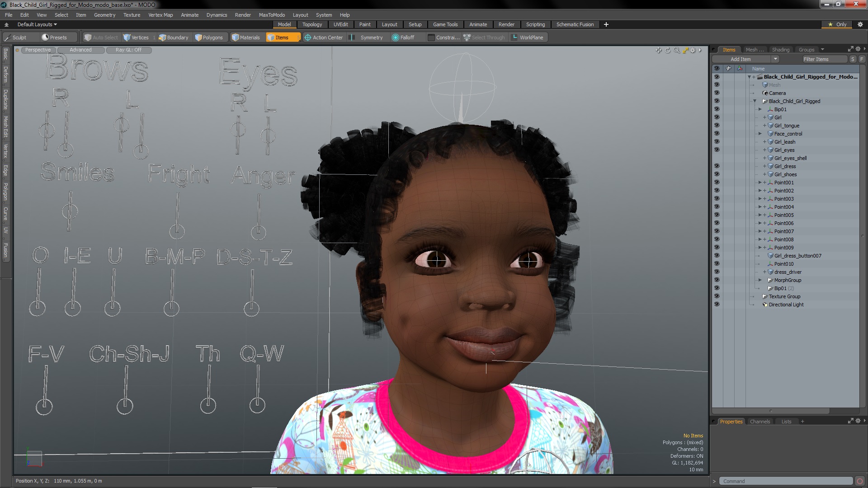Click the Only button with star
This screenshot has height=488, width=868.
click(x=837, y=24)
